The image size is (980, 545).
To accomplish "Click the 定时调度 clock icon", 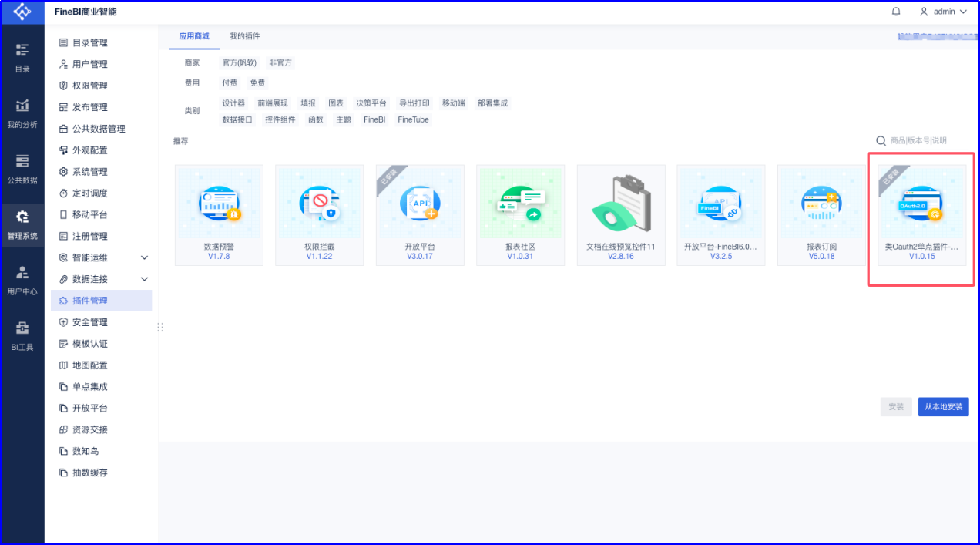I will [64, 193].
